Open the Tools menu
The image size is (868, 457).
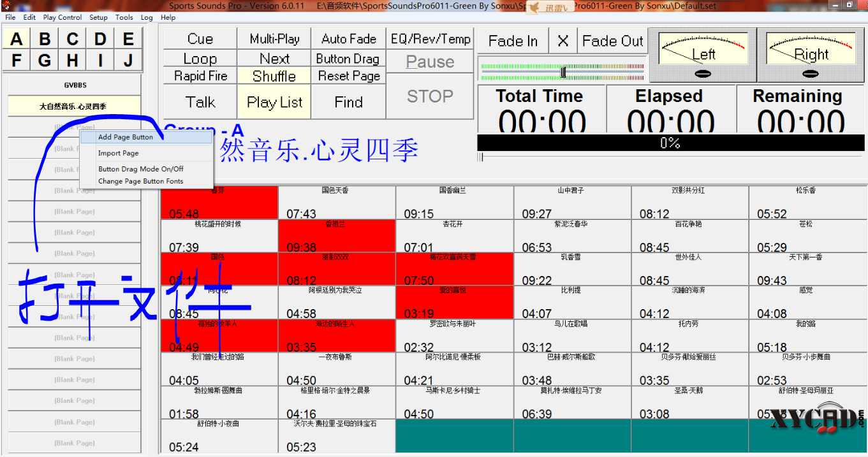(x=124, y=17)
